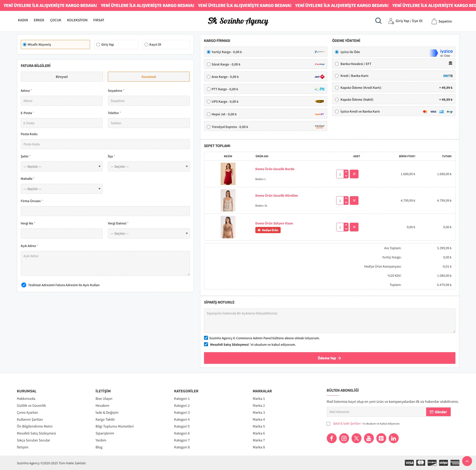The width and height of the screenshot is (476, 470).
Task: Increase quantity of Gecelik Mürdüm item
Action: (346, 198)
